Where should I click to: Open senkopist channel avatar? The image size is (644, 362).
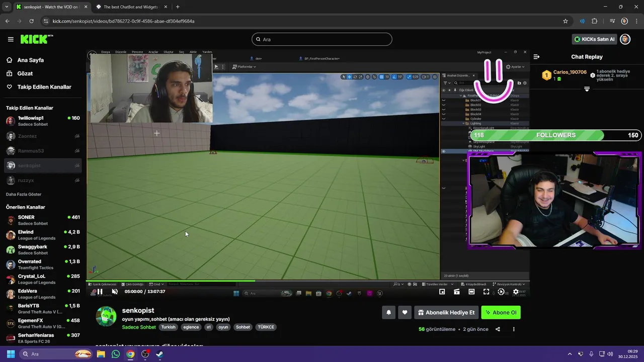[x=106, y=316]
